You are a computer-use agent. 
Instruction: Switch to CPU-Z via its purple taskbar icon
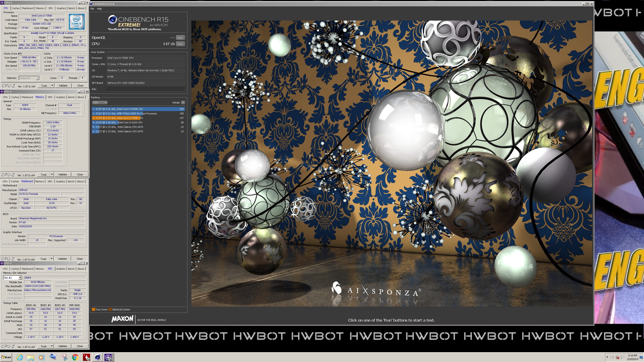pos(108,357)
